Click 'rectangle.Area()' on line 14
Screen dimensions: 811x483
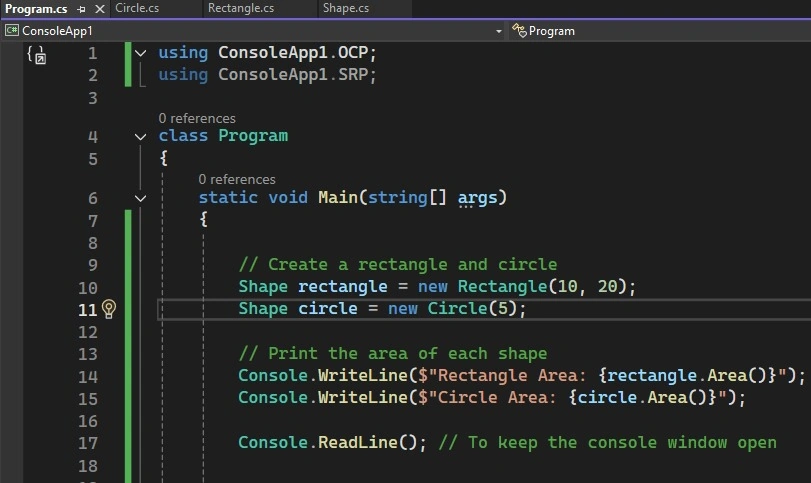687,375
